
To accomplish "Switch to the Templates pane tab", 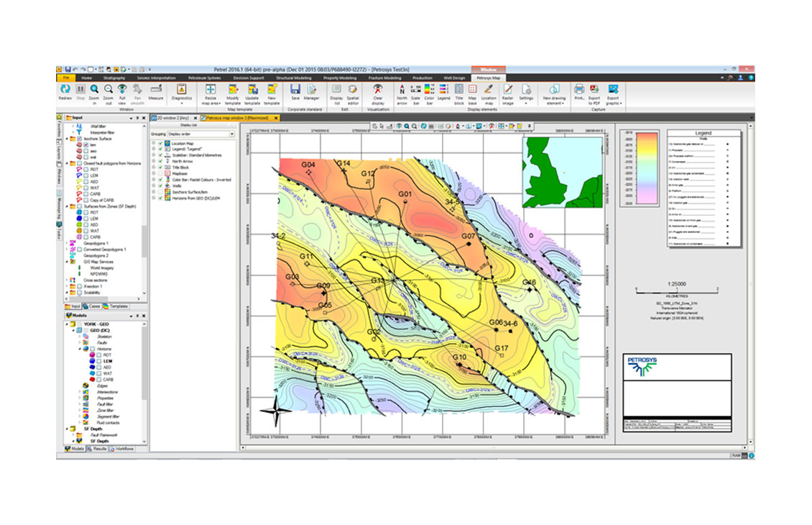I will point(116,306).
